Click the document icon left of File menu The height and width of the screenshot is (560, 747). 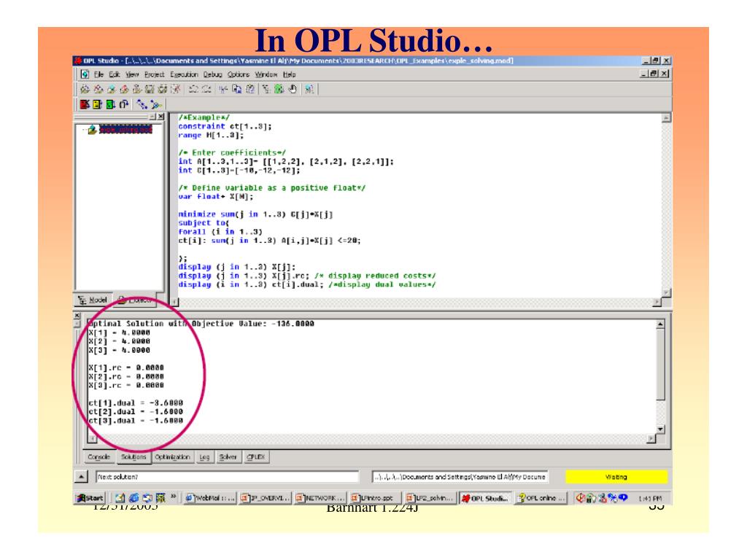click(x=85, y=74)
